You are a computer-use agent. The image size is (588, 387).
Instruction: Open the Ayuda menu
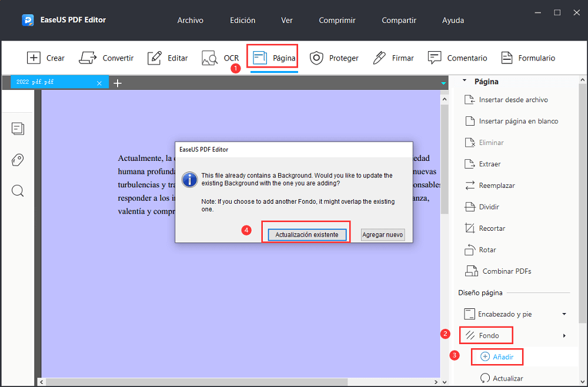tap(453, 20)
